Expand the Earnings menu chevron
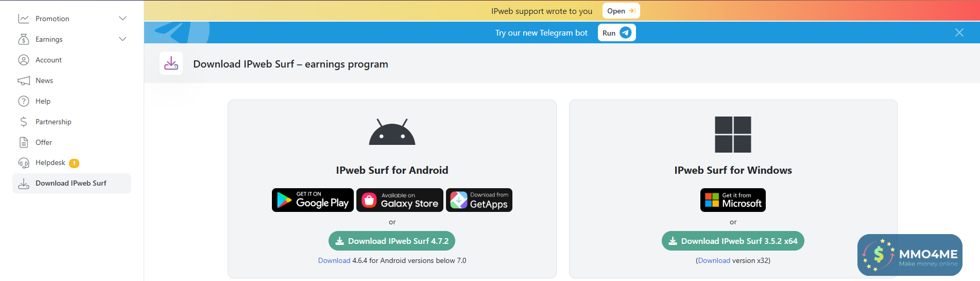This screenshot has width=980, height=281. [x=123, y=39]
